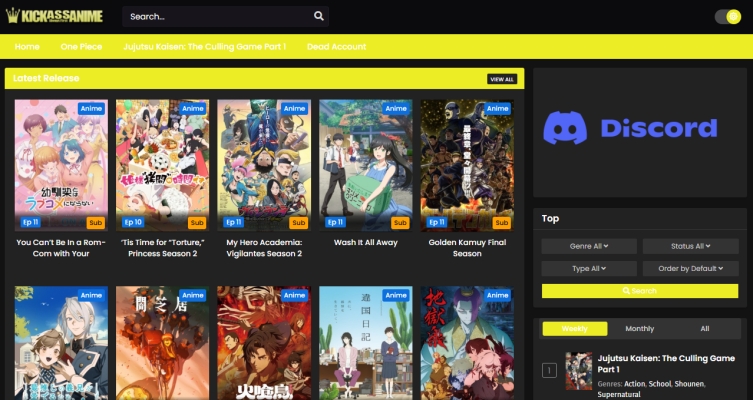
Task: Click the VIEW ALL button
Action: (502, 79)
